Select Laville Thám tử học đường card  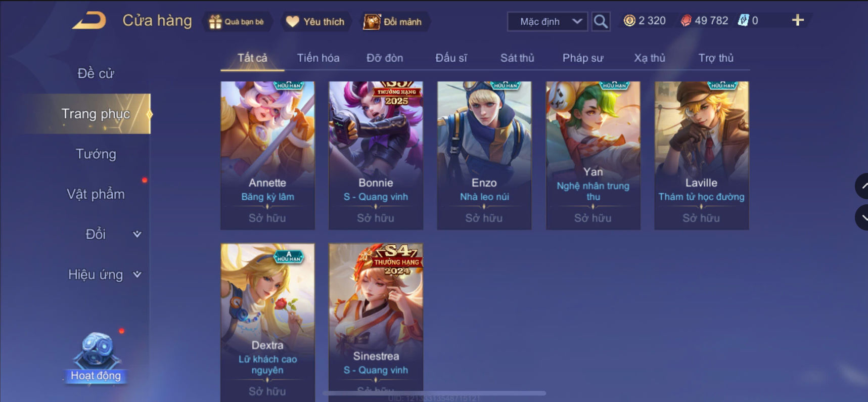701,155
